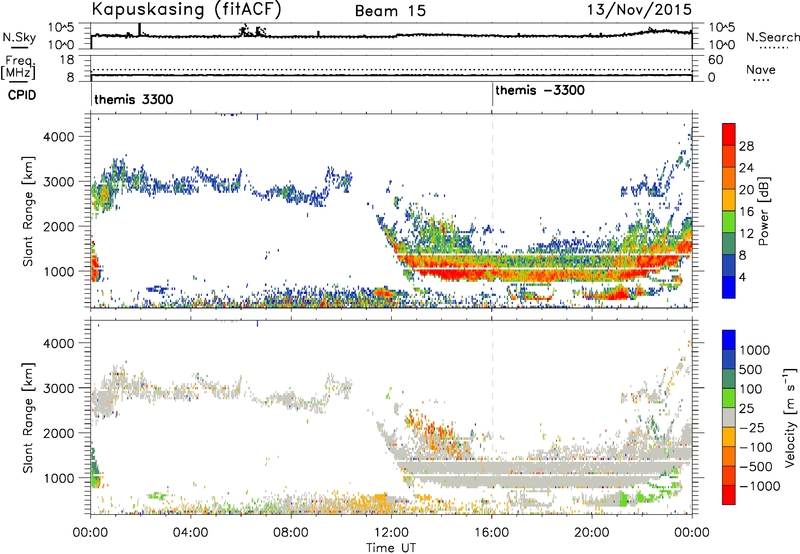800x554 pixels.
Task: Click the Time UT axis title
Action: point(391,548)
